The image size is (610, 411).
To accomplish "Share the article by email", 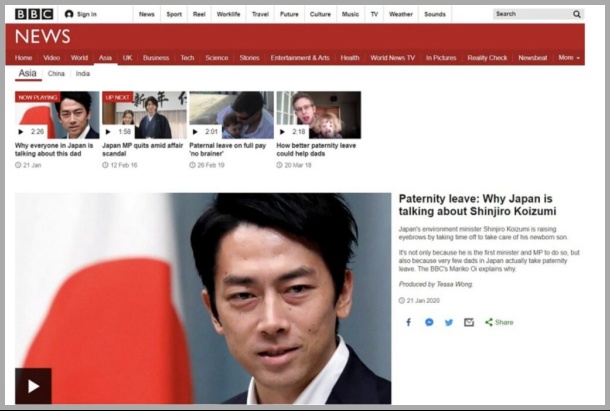I will pyautogui.click(x=468, y=322).
